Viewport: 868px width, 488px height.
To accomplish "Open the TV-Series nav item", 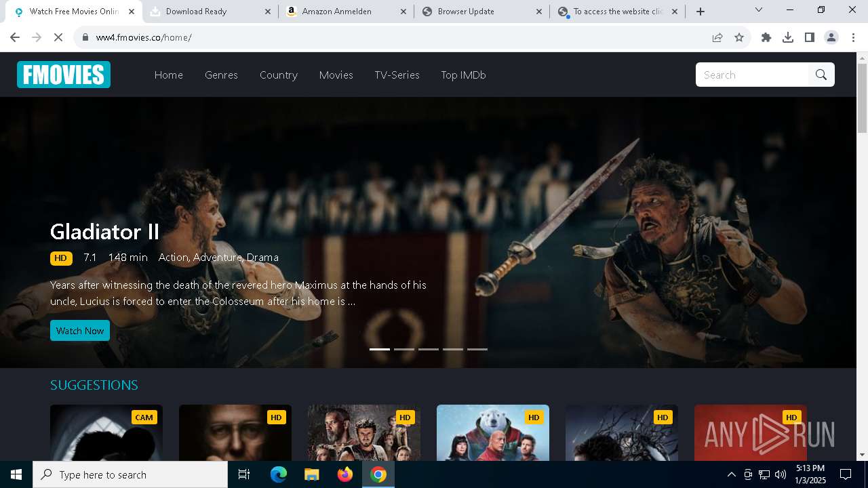I will tap(397, 75).
